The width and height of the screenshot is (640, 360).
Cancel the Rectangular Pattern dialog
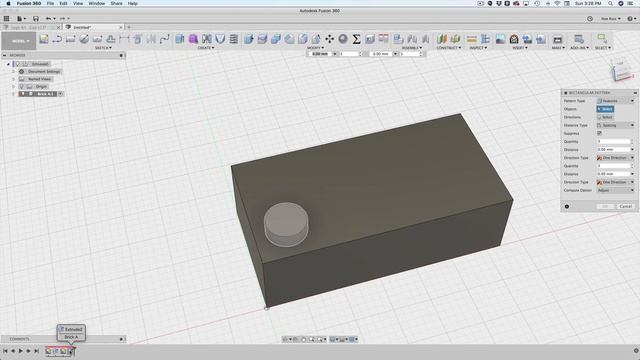[x=626, y=207]
